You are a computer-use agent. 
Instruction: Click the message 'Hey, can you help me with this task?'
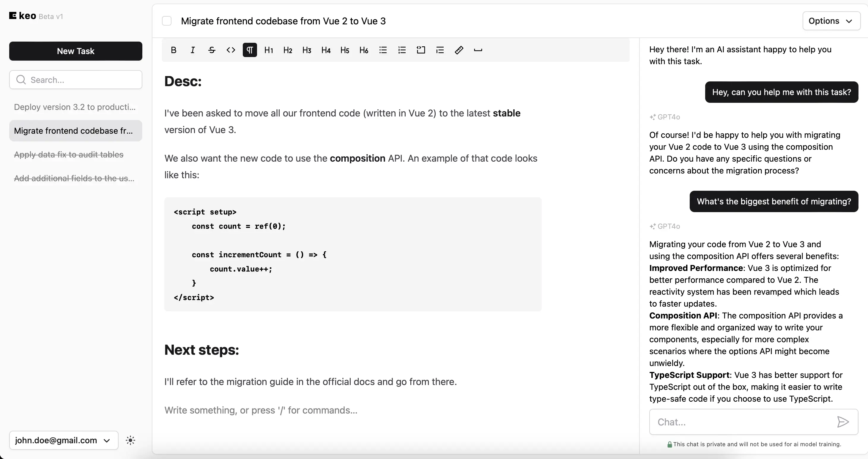pyautogui.click(x=782, y=92)
